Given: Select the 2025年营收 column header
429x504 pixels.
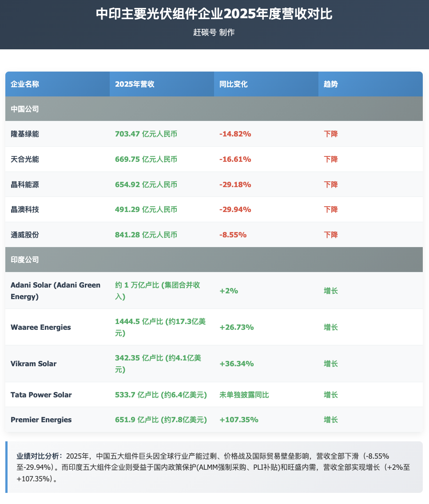Looking at the screenshot, I should pos(162,84).
